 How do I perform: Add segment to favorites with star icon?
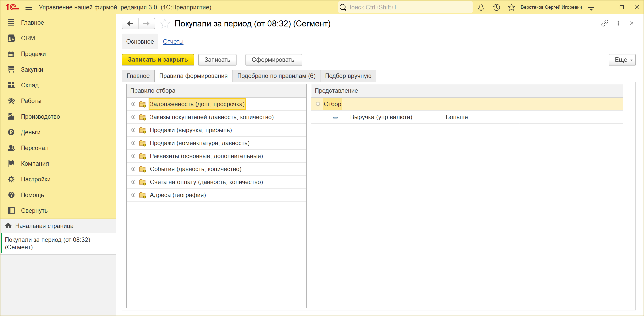click(165, 24)
